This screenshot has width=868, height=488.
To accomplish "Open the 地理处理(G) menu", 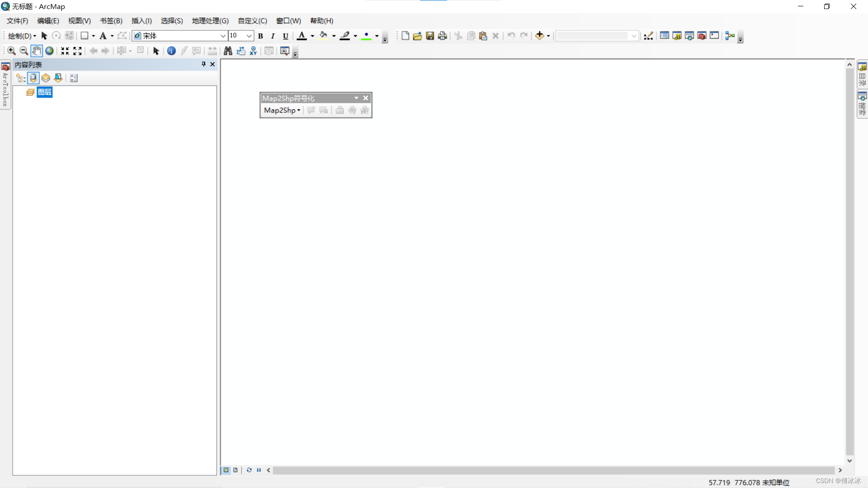I will tap(210, 21).
